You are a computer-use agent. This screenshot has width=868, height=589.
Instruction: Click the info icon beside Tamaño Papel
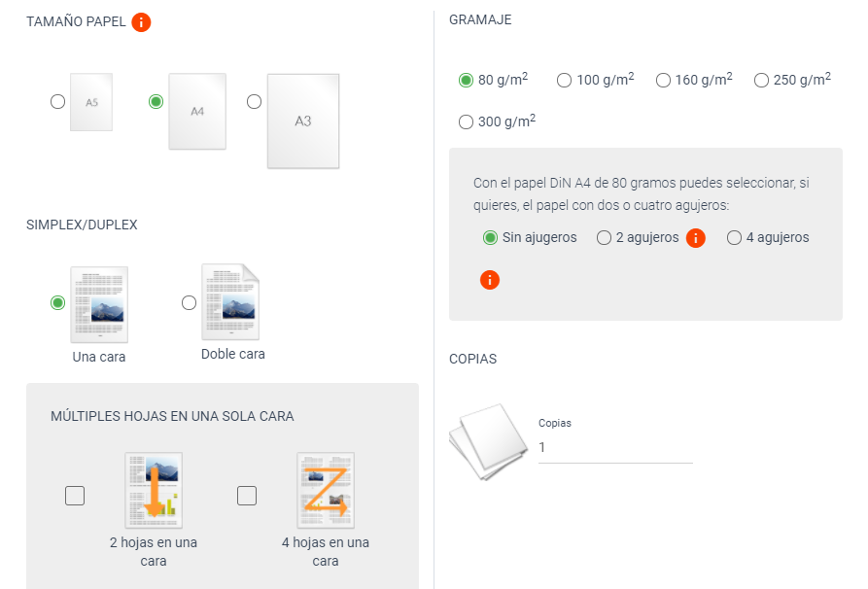141,22
